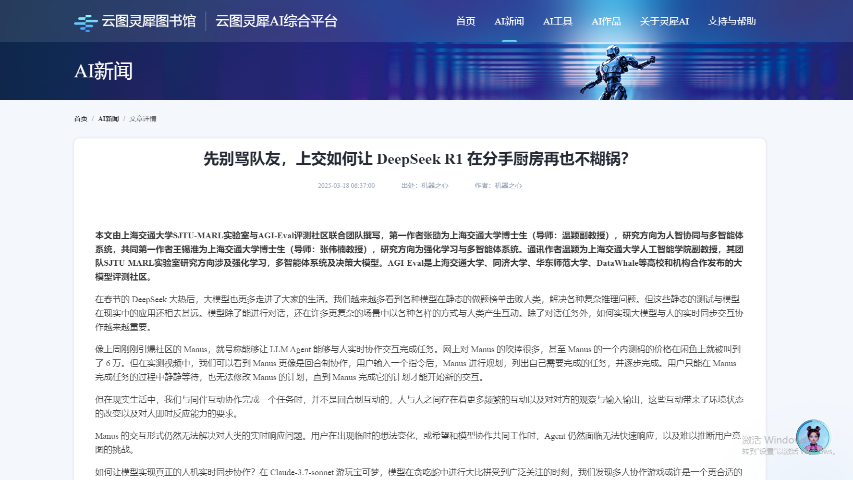This screenshot has height=480, width=853.
Task: Open 关于灵犀AI nav item
Action: [664, 21]
